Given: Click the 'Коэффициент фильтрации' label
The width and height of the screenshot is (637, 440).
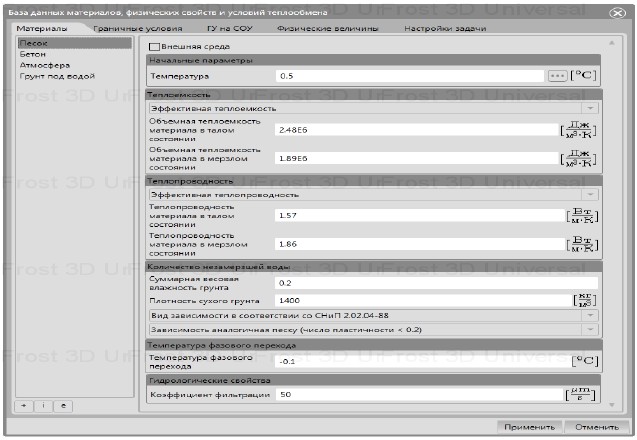Looking at the screenshot, I should pyautogui.click(x=210, y=394).
